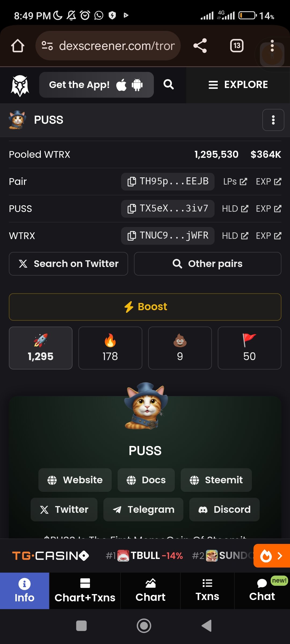Open the DEX Screener owl logo home
The image size is (290, 644).
click(x=20, y=86)
